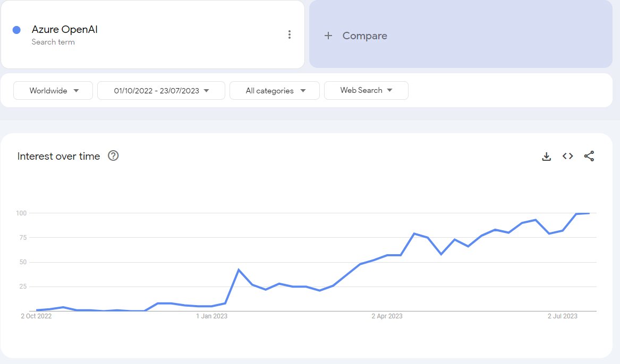Click the Compare card
This screenshot has width=620, height=364.
[x=461, y=34]
